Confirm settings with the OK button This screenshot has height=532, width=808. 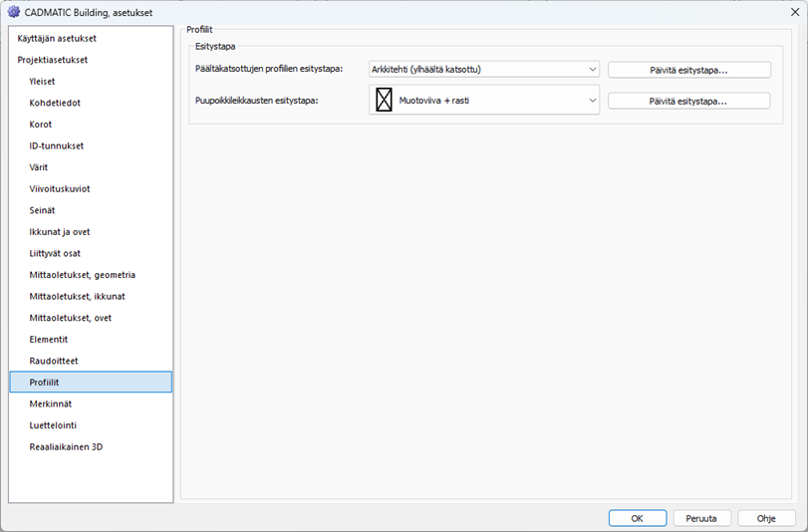pos(637,518)
